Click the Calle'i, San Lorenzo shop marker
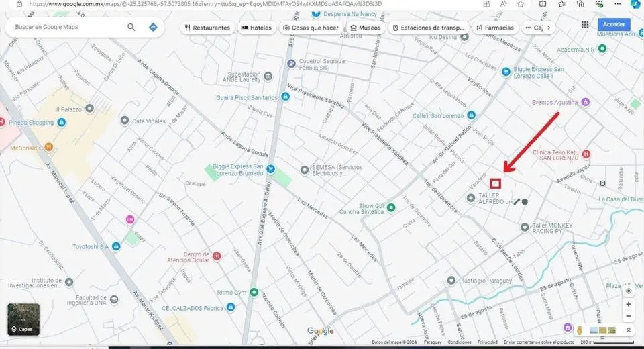Image resolution: width=644 pixels, height=349 pixels. click(x=472, y=115)
